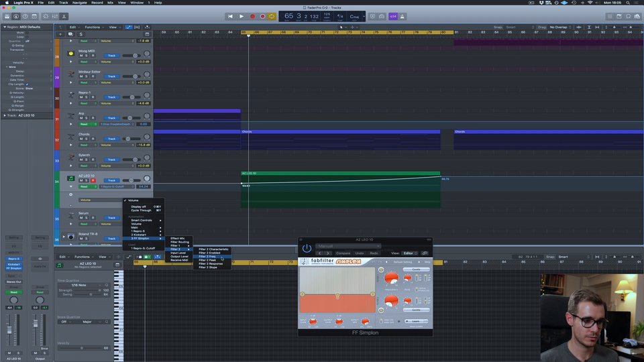Open AZ LEO 10 automation parameter dropdown

pyautogui.click(x=117, y=187)
